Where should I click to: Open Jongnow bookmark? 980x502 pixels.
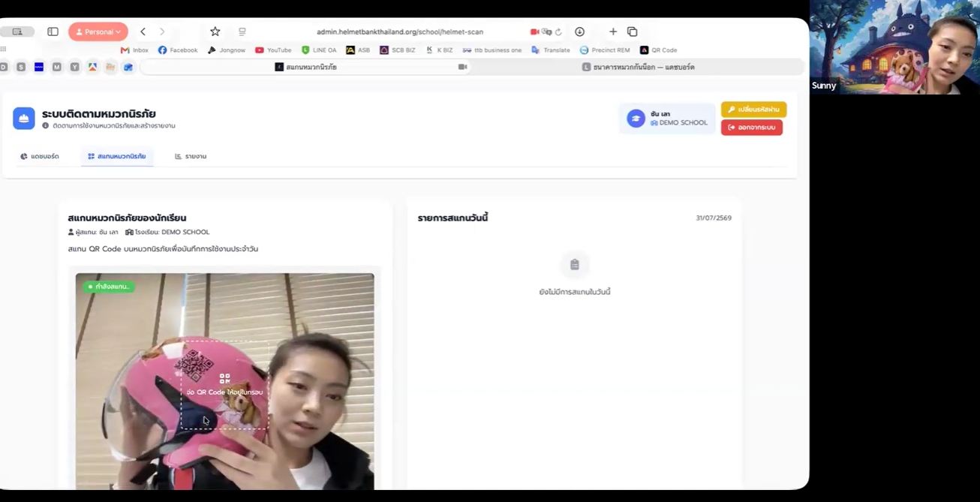point(227,50)
